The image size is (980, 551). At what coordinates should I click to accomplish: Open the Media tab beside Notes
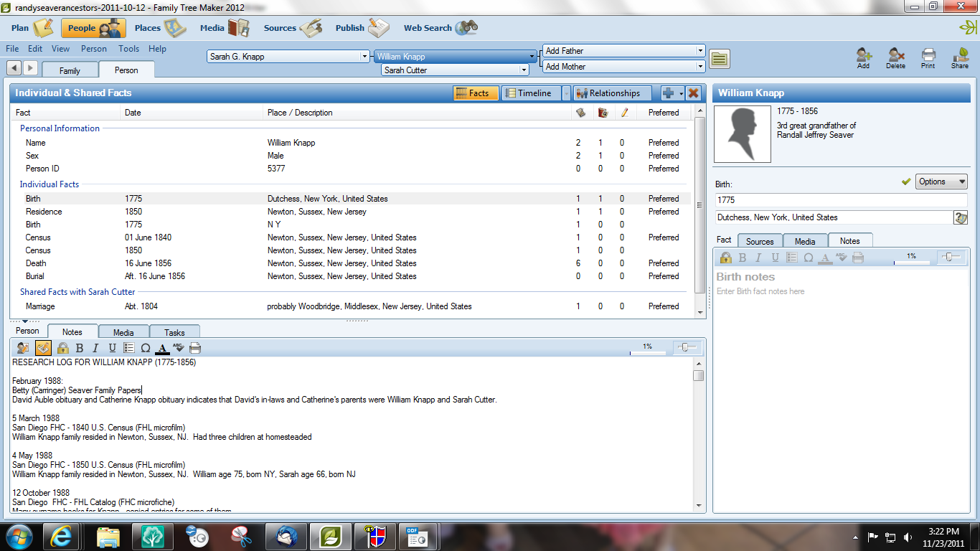[x=123, y=332]
